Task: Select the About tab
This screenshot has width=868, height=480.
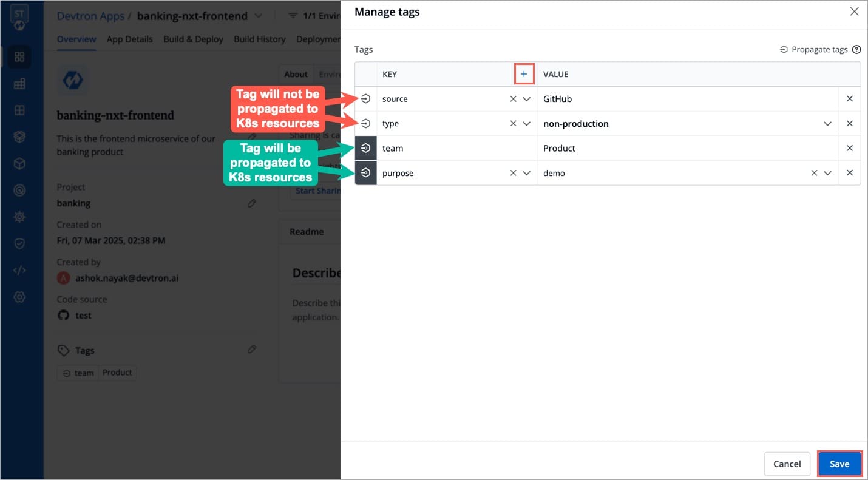Action: [x=296, y=74]
